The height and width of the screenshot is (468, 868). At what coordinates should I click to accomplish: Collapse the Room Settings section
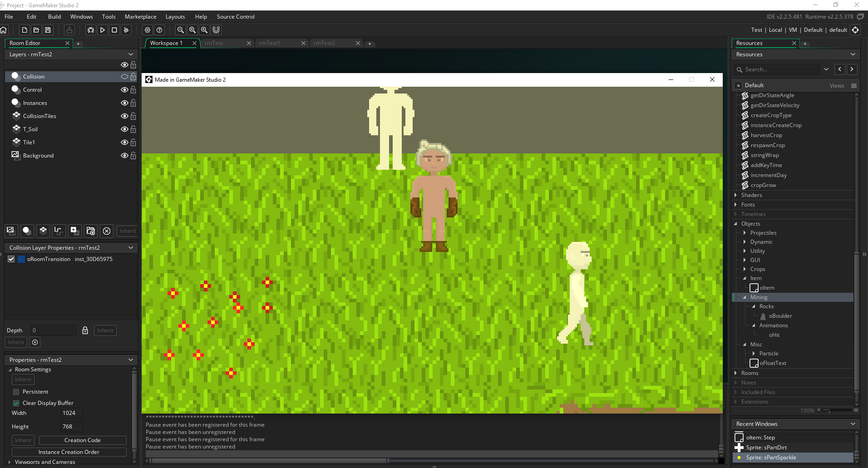coord(9,369)
